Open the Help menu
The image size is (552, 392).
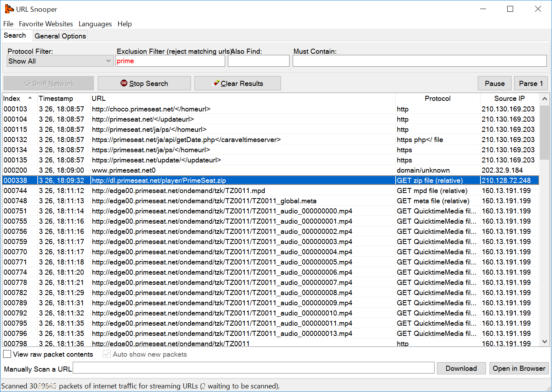coord(125,24)
